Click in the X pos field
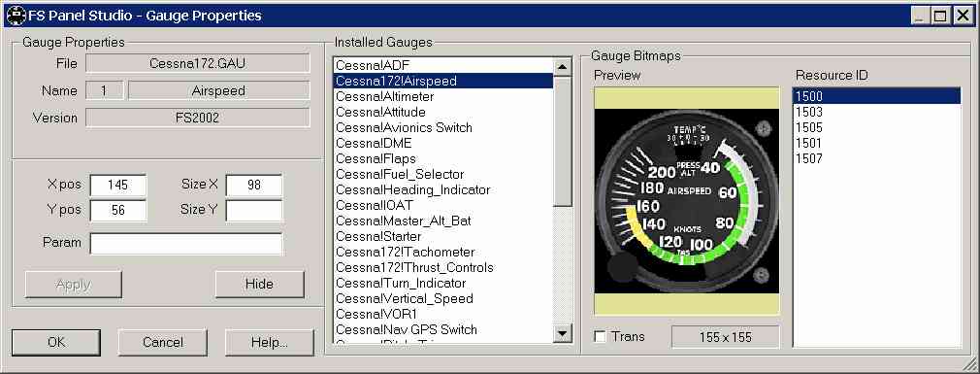The height and width of the screenshot is (374, 980). [x=118, y=186]
